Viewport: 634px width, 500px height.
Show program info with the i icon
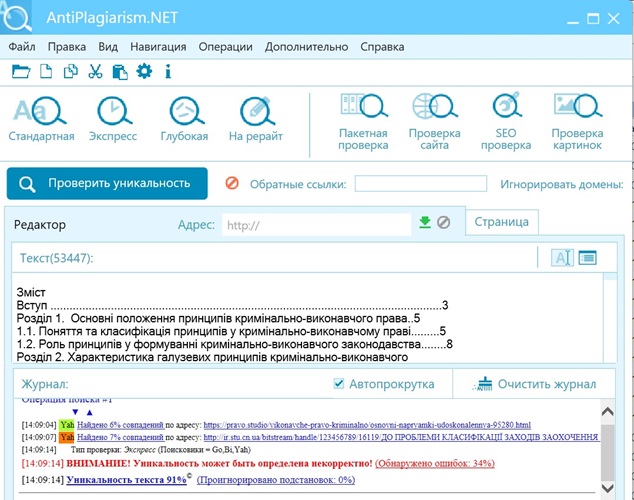click(x=168, y=72)
